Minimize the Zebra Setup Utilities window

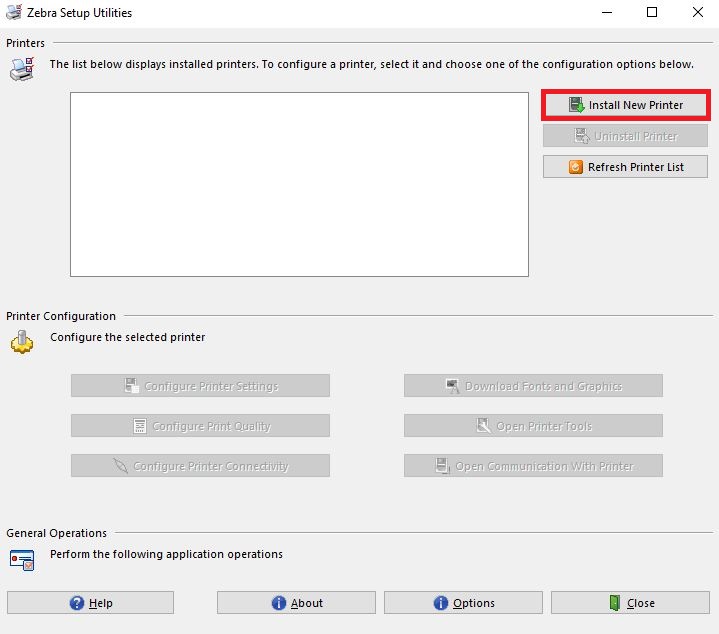[607, 12]
